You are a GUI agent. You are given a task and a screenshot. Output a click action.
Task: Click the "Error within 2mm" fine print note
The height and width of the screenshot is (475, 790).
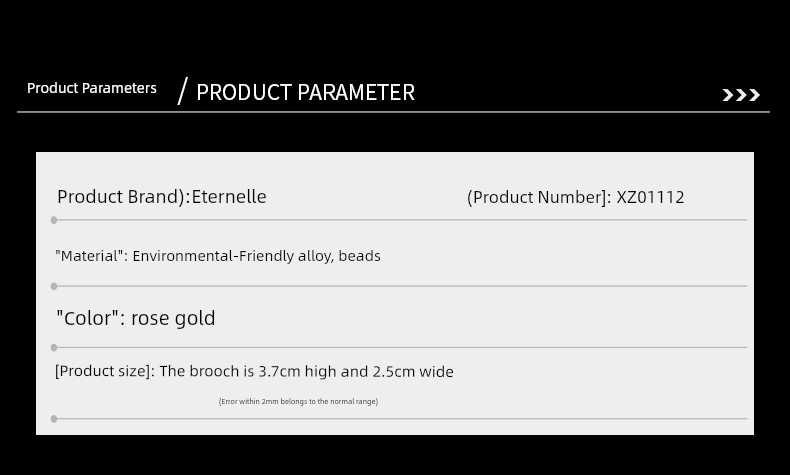(x=298, y=401)
